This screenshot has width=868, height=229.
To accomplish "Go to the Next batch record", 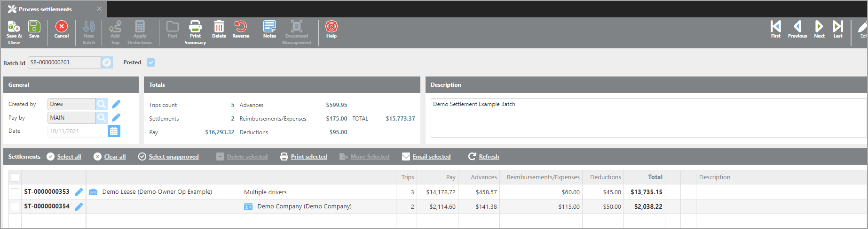I will tap(819, 28).
